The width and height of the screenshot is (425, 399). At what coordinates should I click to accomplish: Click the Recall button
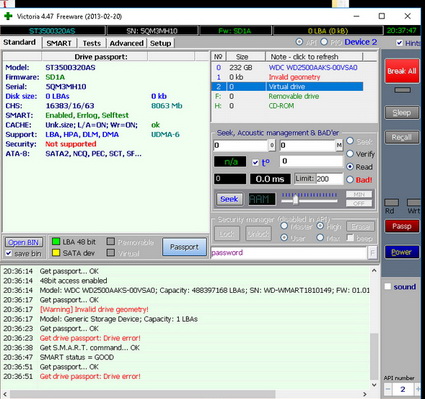point(402,137)
